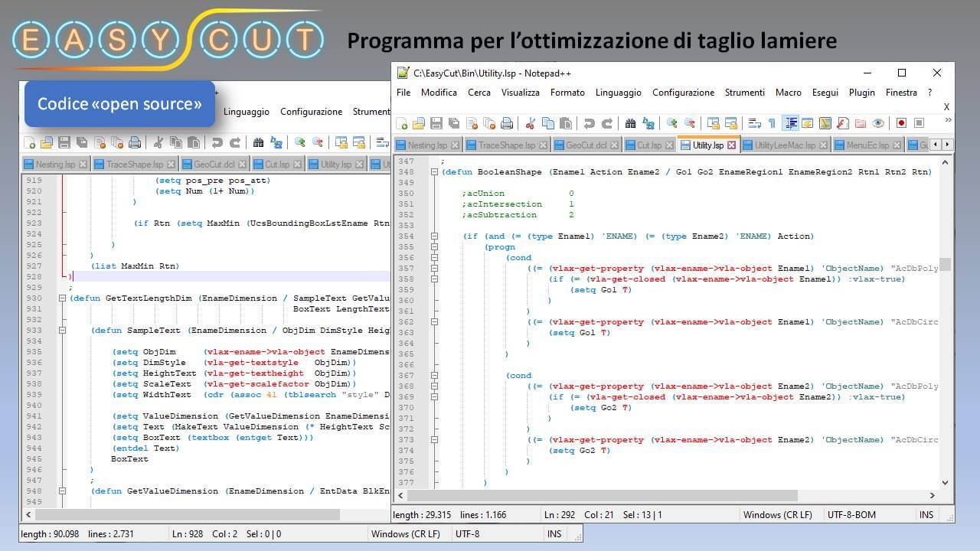
Task: Open the Plugin menu in the front window
Action: point(862,93)
